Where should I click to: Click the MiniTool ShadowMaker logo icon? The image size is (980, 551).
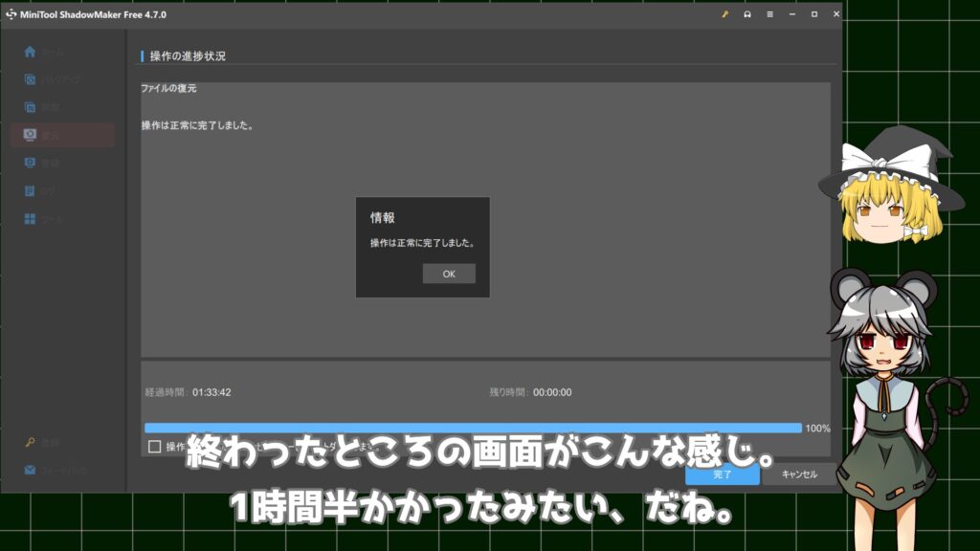[11, 14]
